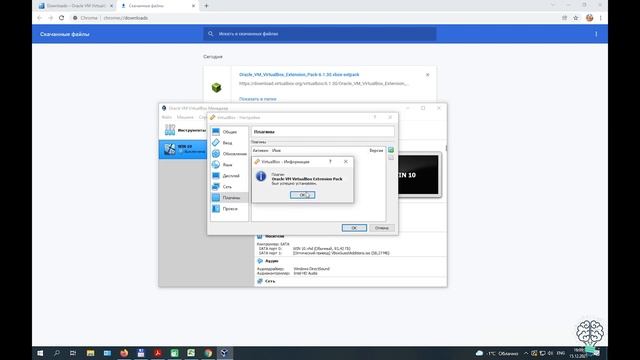640x360 pixels.
Task: Switch to Chrome from the taskbar
Action: [x=208, y=353]
